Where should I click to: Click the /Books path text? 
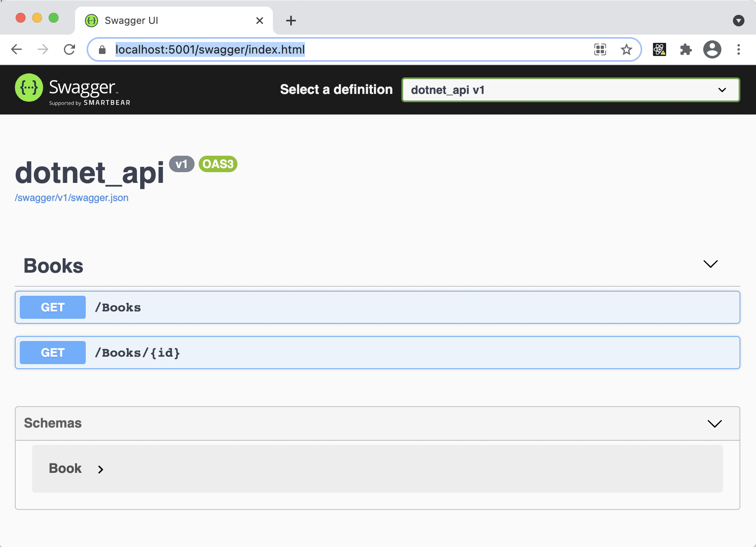pos(118,307)
